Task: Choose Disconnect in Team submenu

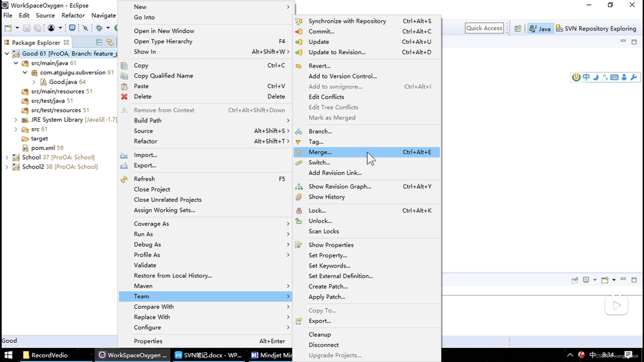Action: coord(367,345)
